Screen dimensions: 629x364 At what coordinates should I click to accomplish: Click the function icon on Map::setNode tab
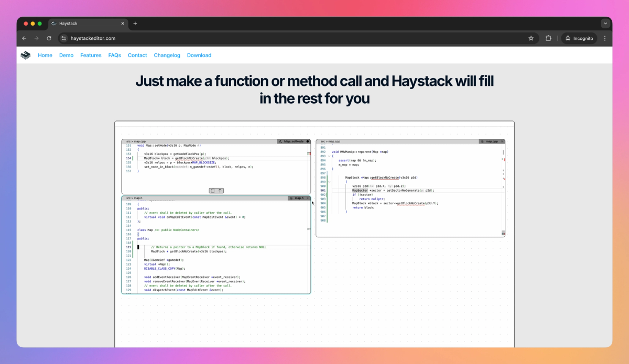(281, 141)
